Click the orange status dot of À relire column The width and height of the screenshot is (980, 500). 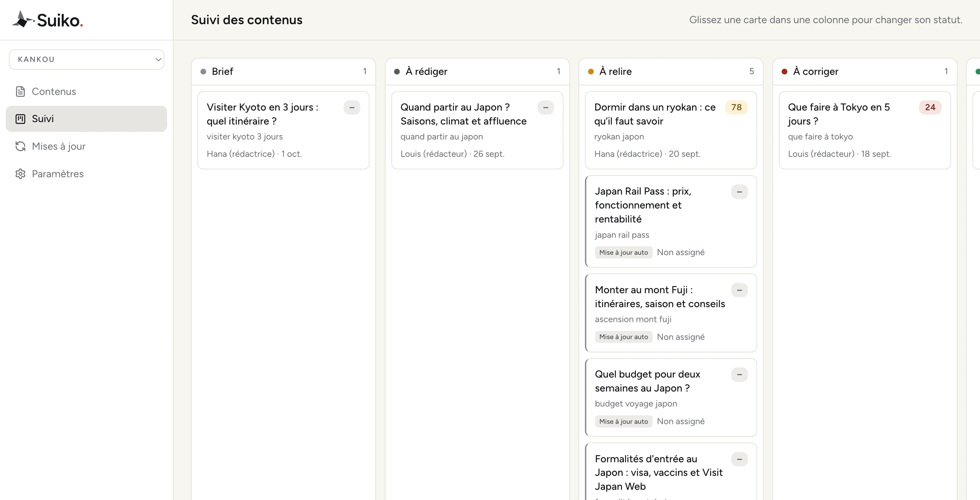(x=591, y=71)
